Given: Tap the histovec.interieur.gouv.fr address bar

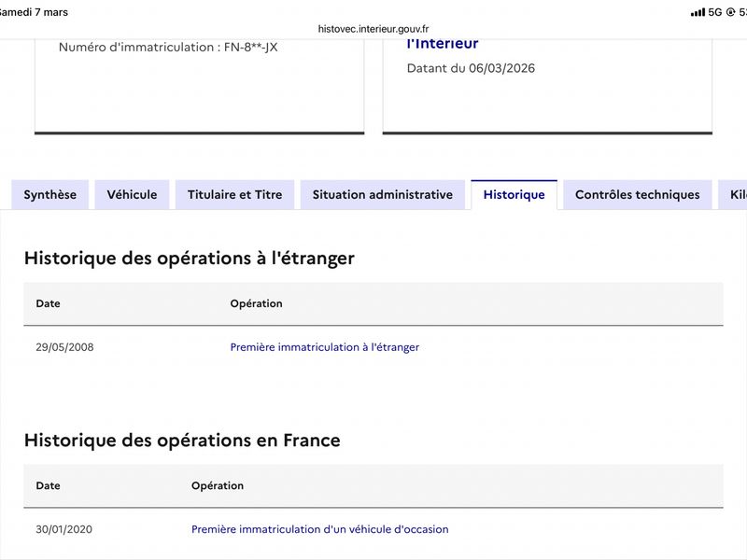Looking at the screenshot, I should [x=373, y=29].
